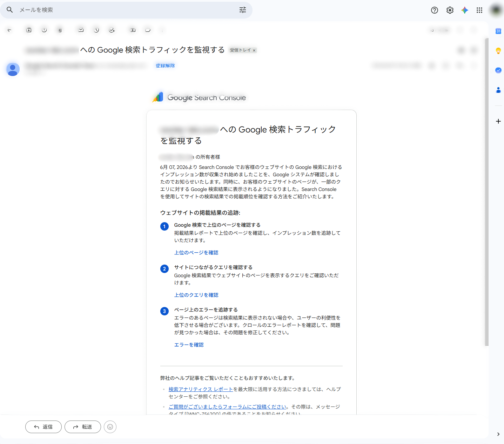Open the 上位のクエリを確認 link
This screenshot has width=504, height=444.
point(196,295)
